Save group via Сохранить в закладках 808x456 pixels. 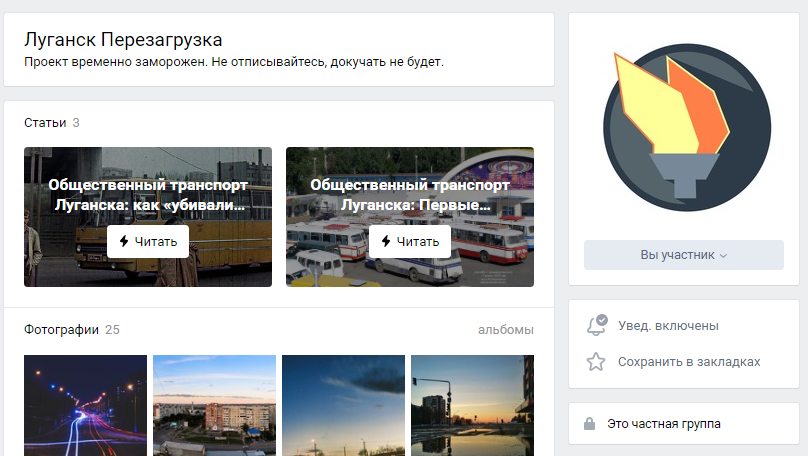pos(689,362)
